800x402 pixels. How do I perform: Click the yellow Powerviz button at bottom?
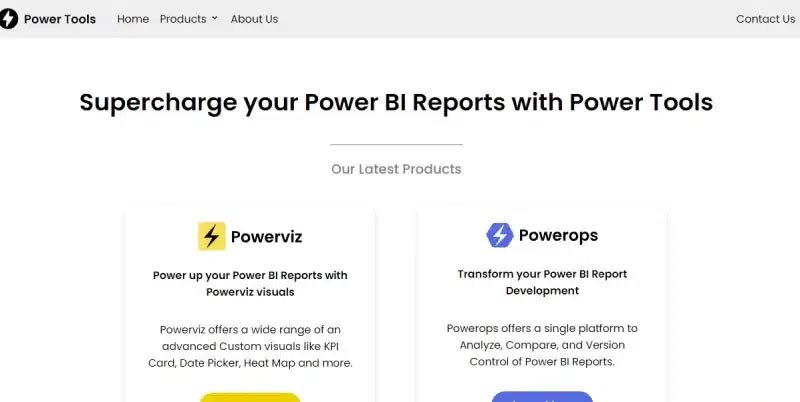coord(250,397)
